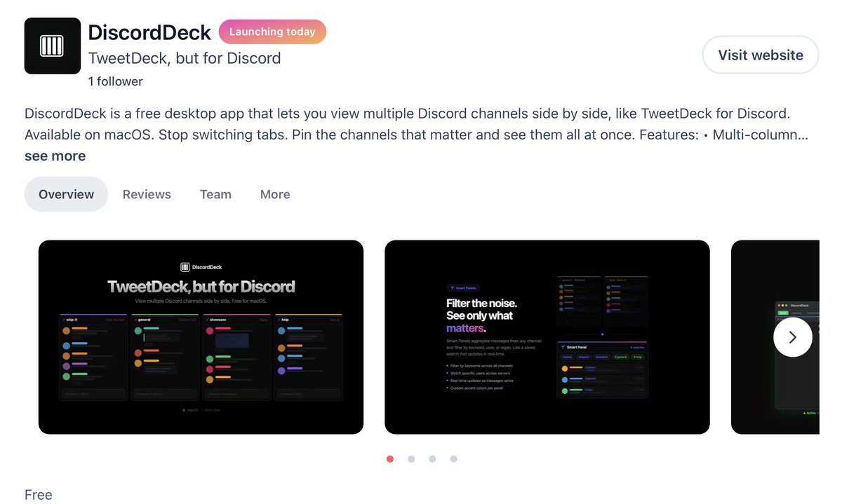
Task: Click the 'Free' pricing link
Action: (38, 494)
